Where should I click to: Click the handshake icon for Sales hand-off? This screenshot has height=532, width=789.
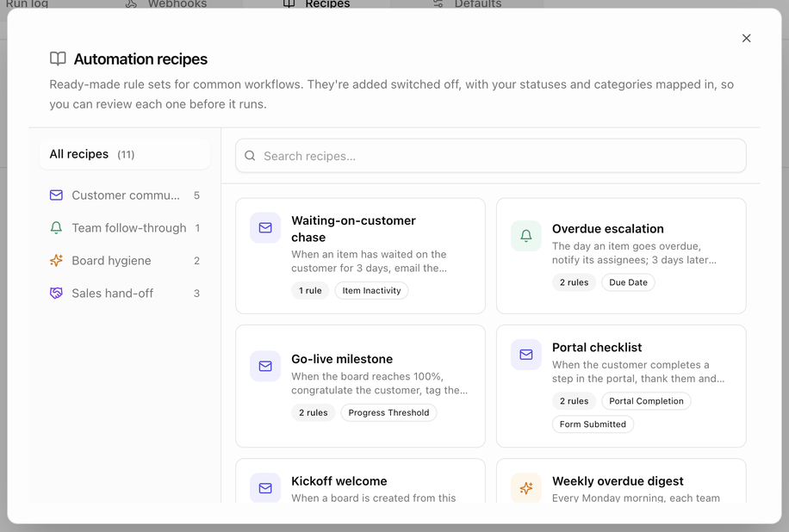[56, 294]
